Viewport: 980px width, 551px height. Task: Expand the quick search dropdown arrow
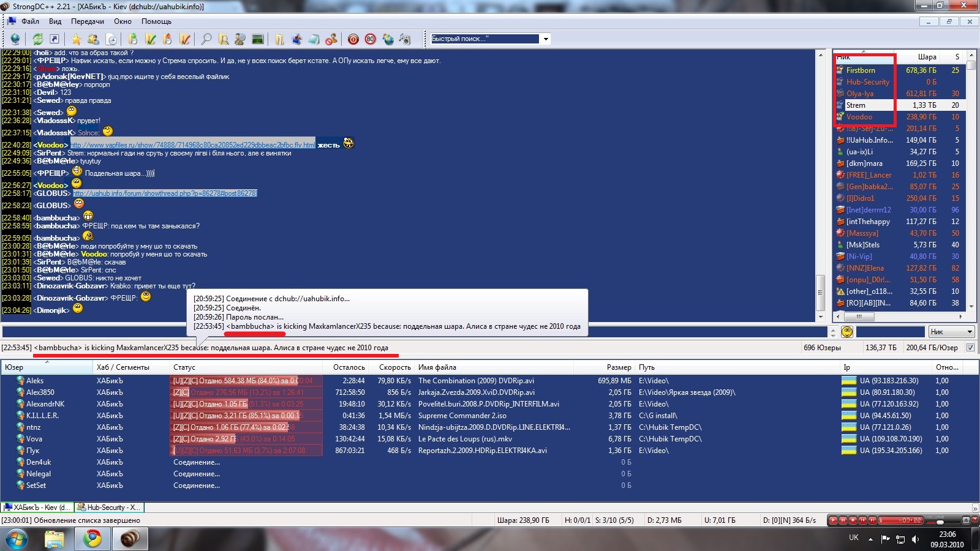tap(545, 39)
